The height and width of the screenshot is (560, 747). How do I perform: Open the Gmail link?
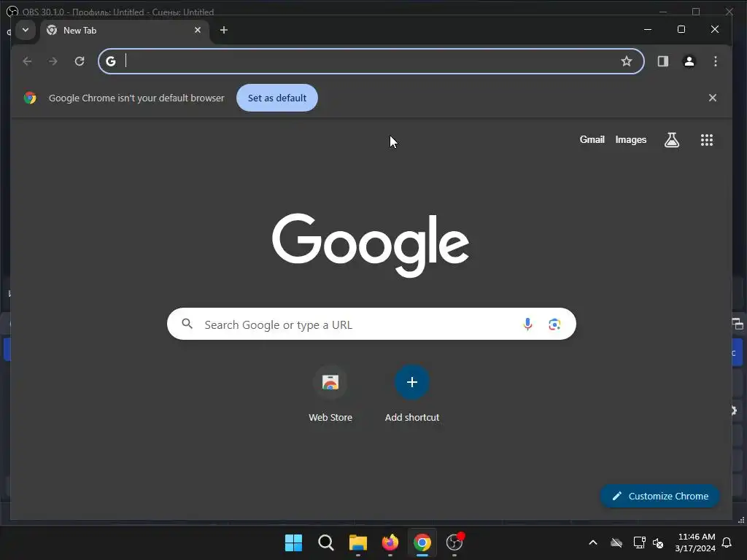point(592,139)
